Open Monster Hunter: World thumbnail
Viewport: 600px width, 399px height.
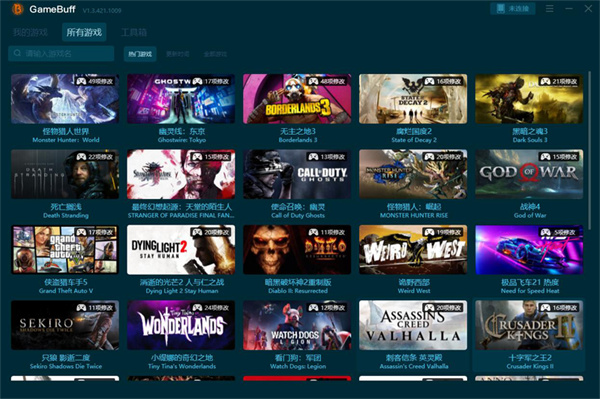[x=65, y=99]
